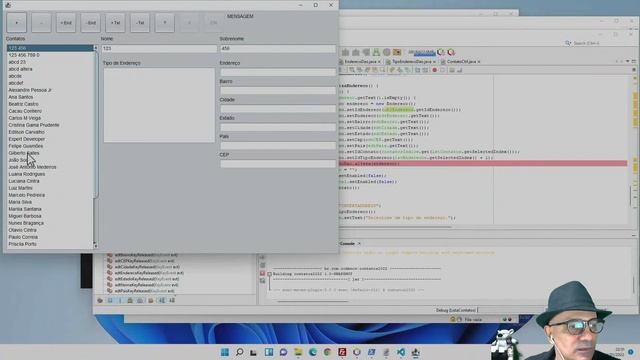Open Windows Search from the taskbar
The width and height of the screenshot is (640, 360).
click(x=240, y=352)
